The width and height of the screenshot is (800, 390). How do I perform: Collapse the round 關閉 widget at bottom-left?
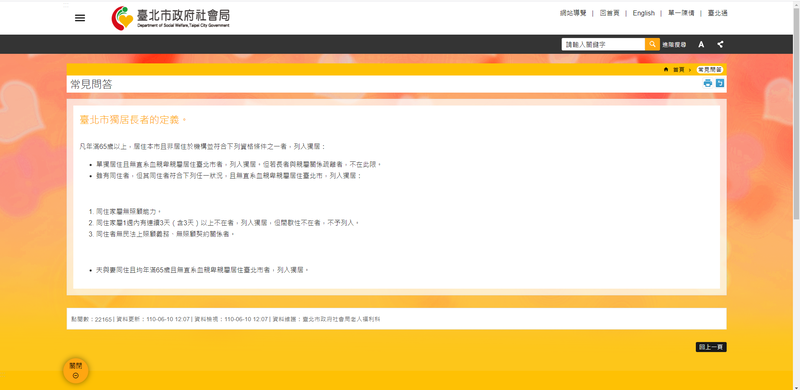[76, 371]
